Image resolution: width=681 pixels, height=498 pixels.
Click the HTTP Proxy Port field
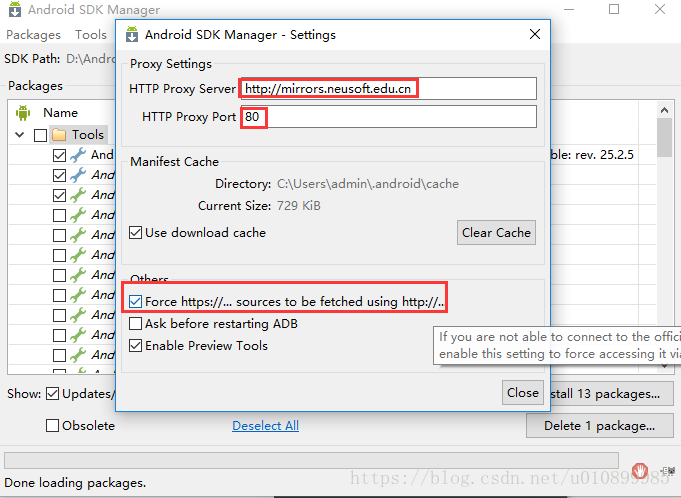[x=388, y=116]
